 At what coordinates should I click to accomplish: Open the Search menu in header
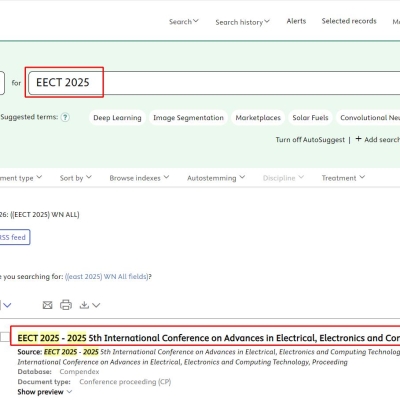tap(184, 22)
